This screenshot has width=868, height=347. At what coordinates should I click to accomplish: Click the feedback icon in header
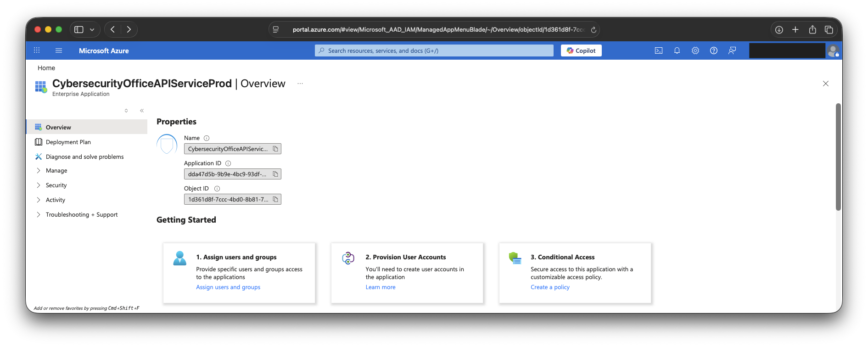pos(732,50)
